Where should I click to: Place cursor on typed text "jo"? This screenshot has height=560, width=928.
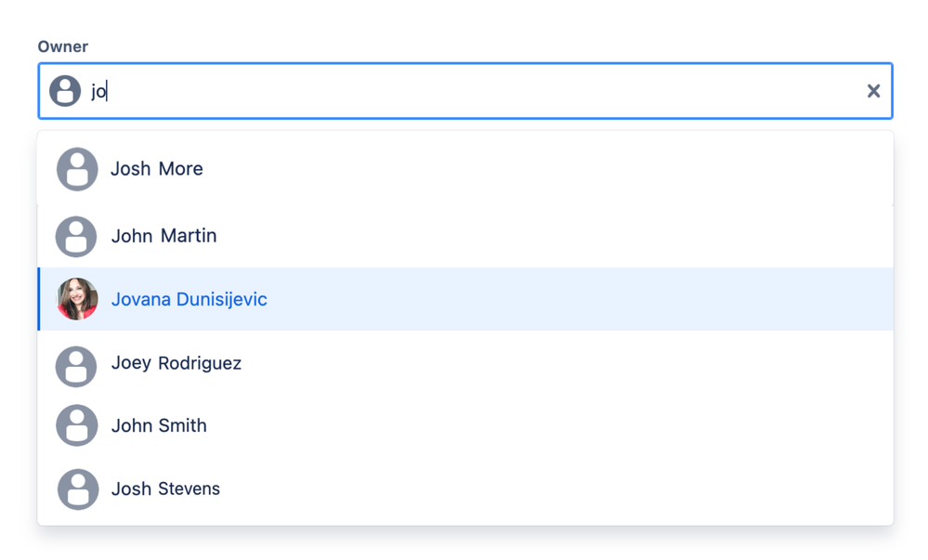[98, 91]
